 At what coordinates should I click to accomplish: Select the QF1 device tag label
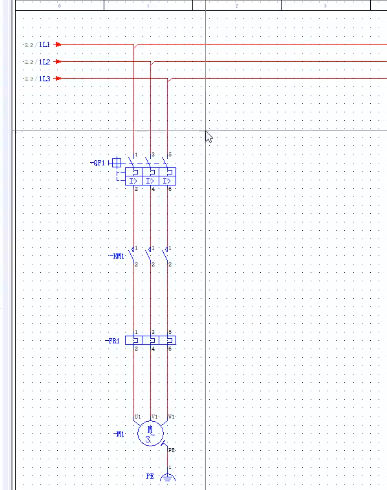click(98, 163)
